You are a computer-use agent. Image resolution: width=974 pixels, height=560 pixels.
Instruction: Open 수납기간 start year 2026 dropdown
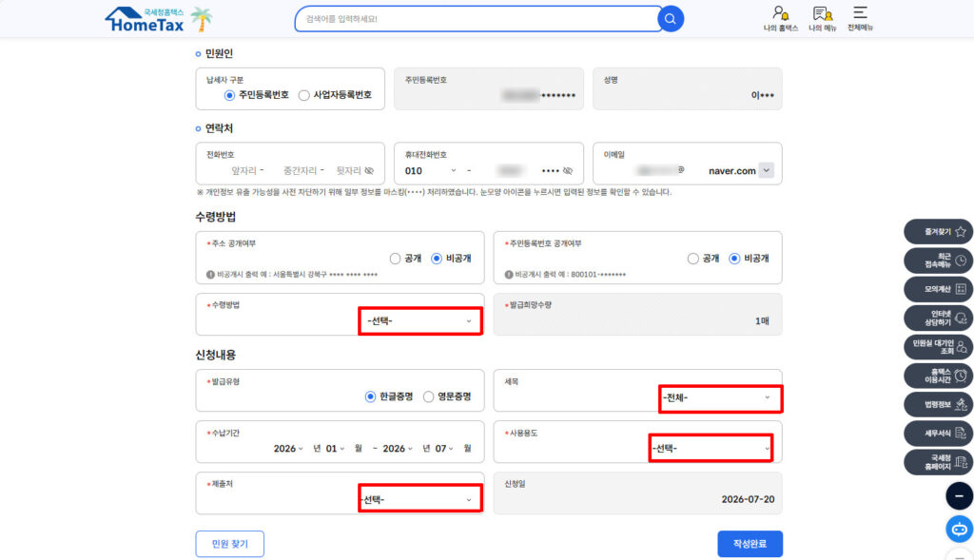tap(288, 448)
